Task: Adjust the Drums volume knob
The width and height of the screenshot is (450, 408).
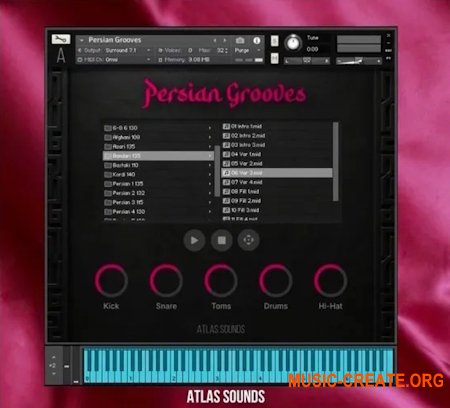Action: (276, 280)
